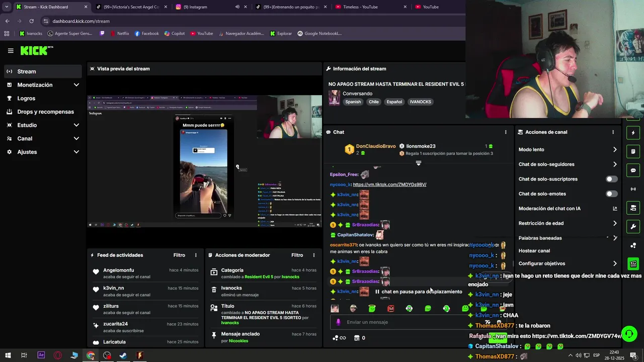Go back using browser back arrow
Viewport: 644px width, 362px height.
[x=7, y=21]
